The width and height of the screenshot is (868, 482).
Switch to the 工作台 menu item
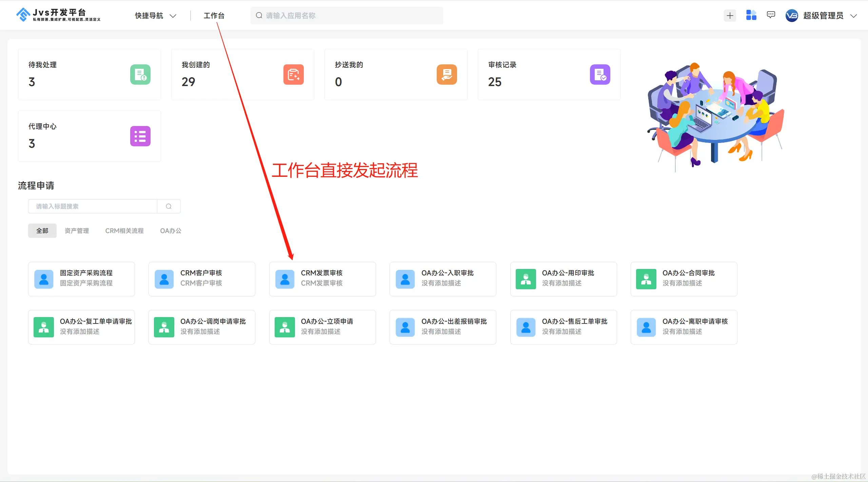[x=214, y=16]
